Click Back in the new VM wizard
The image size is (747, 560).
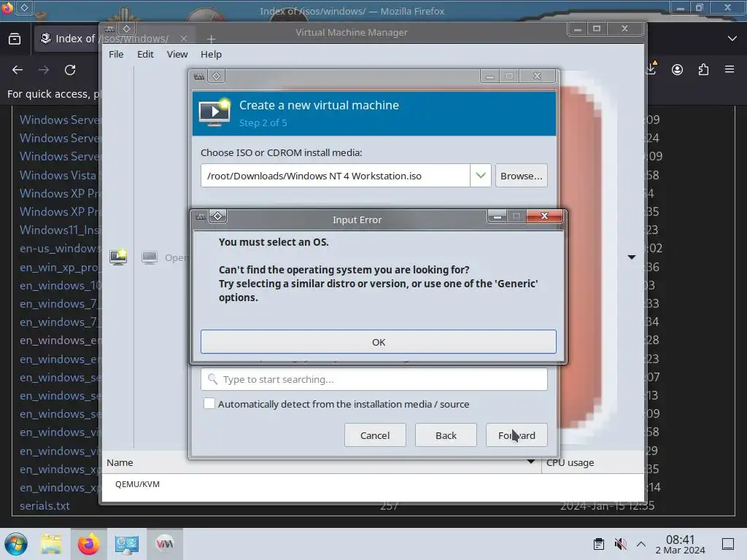(446, 435)
